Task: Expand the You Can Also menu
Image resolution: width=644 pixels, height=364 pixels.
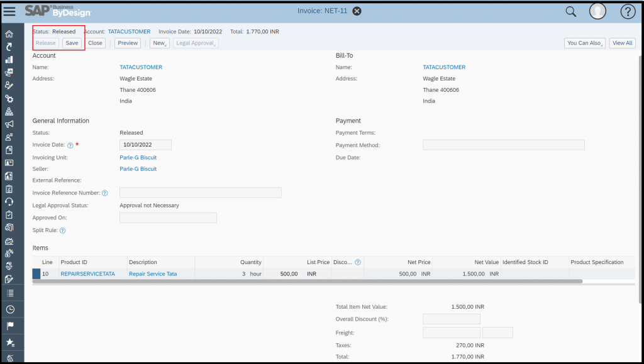Action: 584,43
